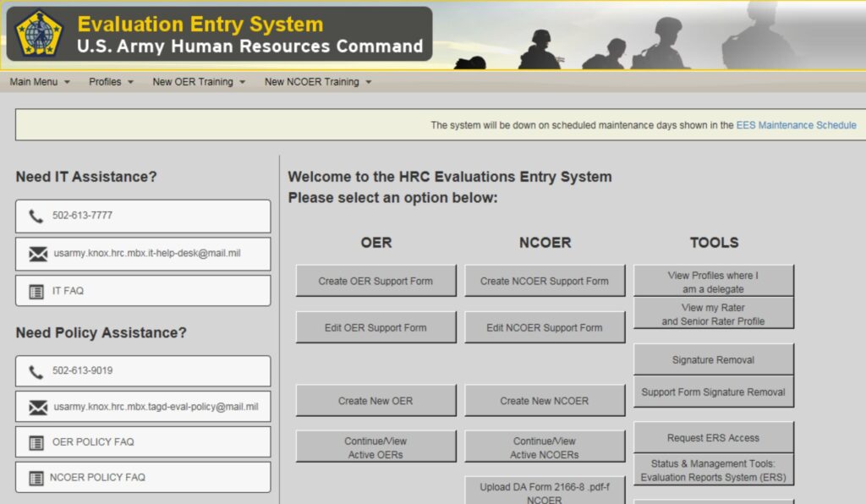The width and height of the screenshot is (866, 504).
Task: Click the envelope icon for tagd-eval-policy email
Action: 36,407
